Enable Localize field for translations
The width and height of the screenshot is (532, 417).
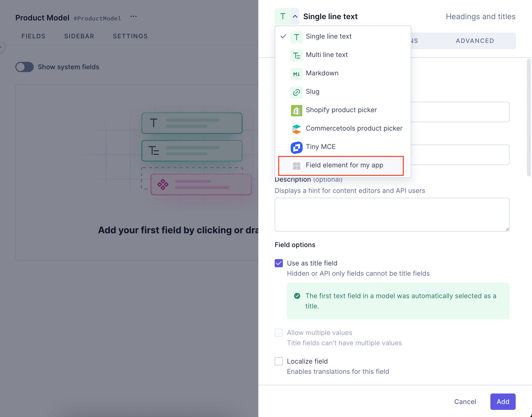(279, 361)
